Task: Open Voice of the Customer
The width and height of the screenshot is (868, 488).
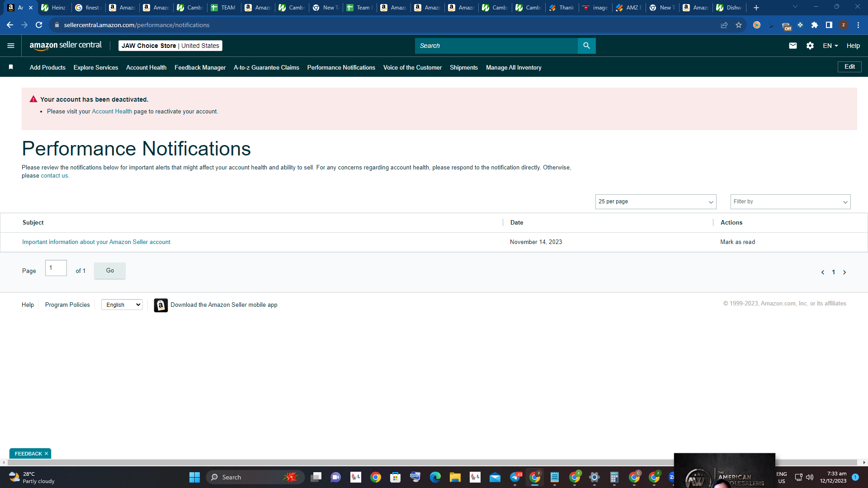Action: coord(412,67)
